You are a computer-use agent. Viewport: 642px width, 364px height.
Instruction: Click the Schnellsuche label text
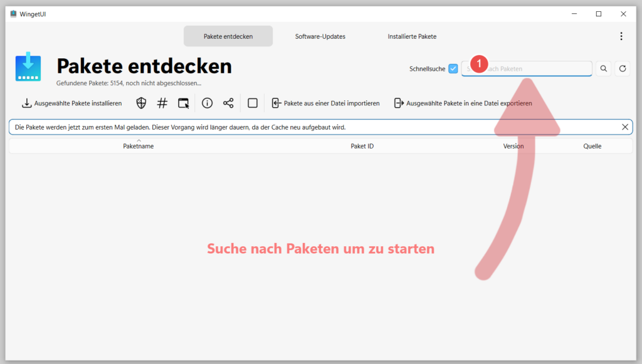point(427,69)
